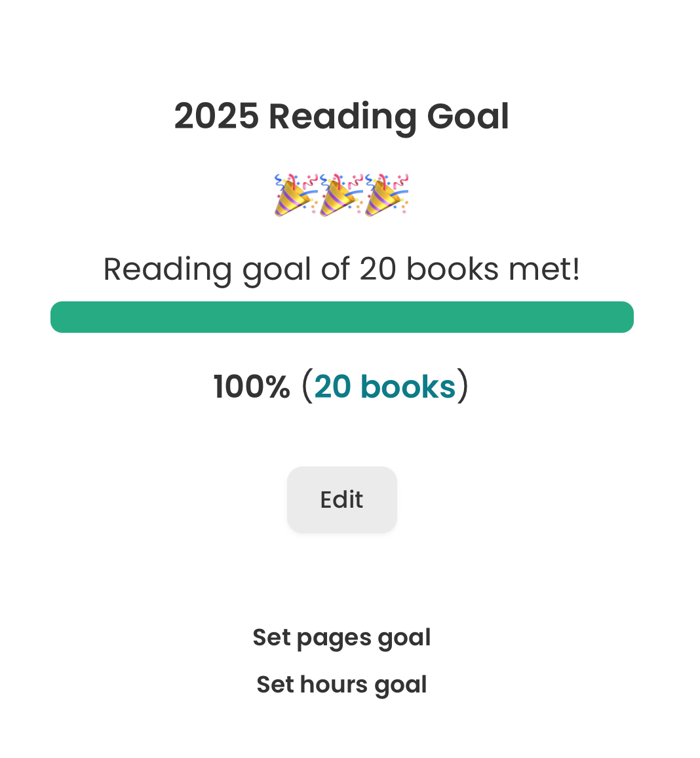Click the word books in teal link

tap(408, 387)
